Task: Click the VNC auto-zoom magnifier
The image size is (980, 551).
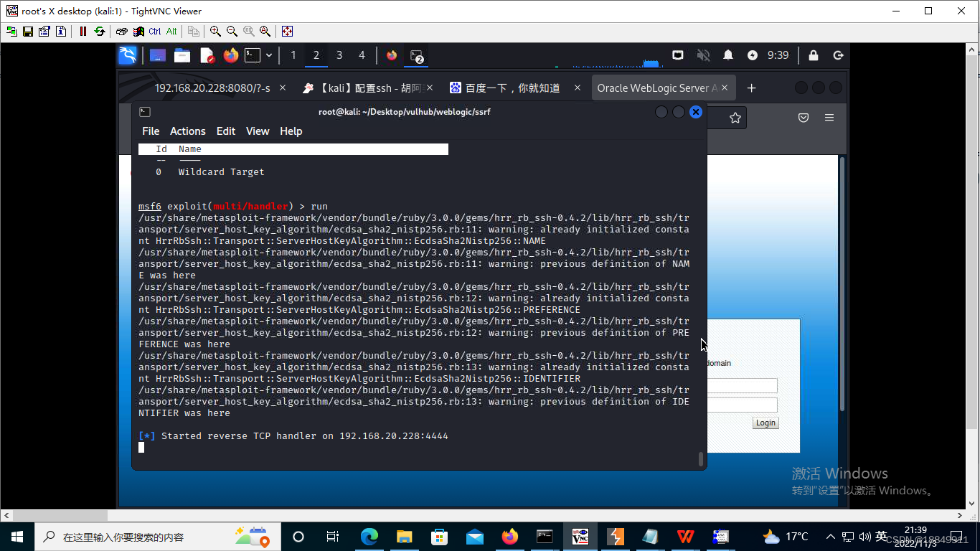Action: [x=265, y=32]
